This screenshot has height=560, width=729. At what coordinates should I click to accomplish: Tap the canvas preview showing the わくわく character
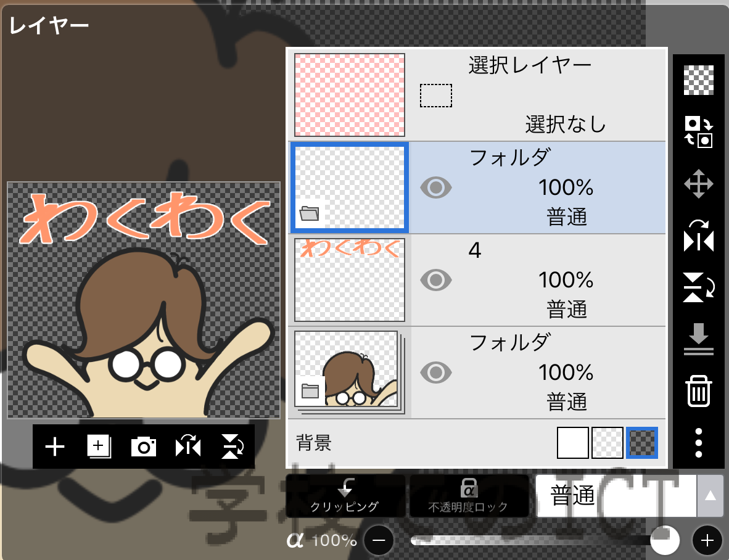[144, 300]
